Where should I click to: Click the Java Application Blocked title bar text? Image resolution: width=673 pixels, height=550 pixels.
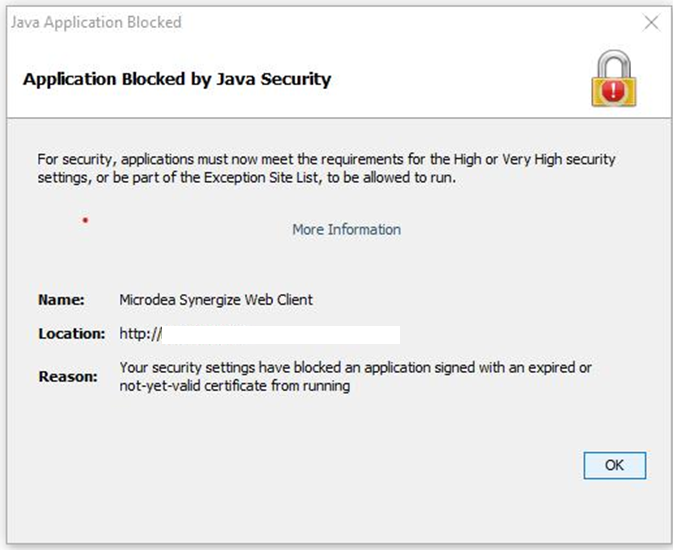click(x=96, y=22)
